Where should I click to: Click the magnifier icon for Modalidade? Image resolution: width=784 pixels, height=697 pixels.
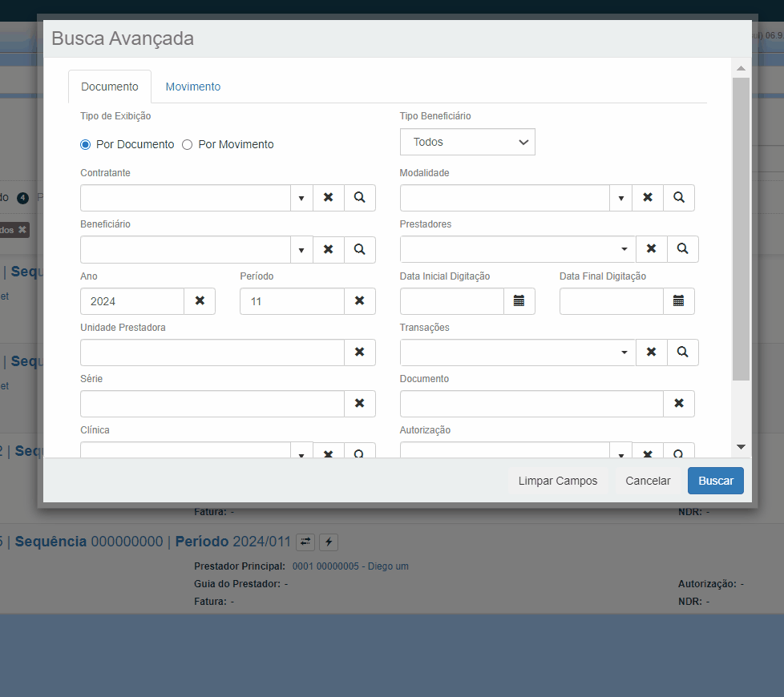point(679,198)
